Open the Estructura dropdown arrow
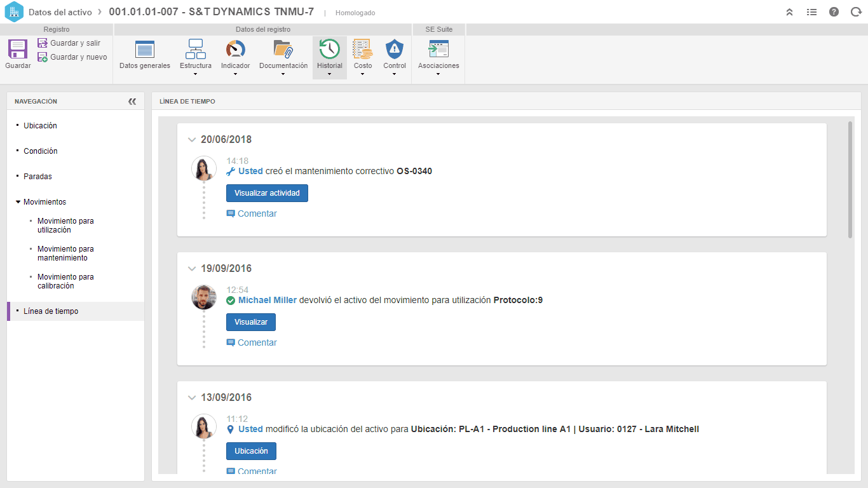 point(195,74)
